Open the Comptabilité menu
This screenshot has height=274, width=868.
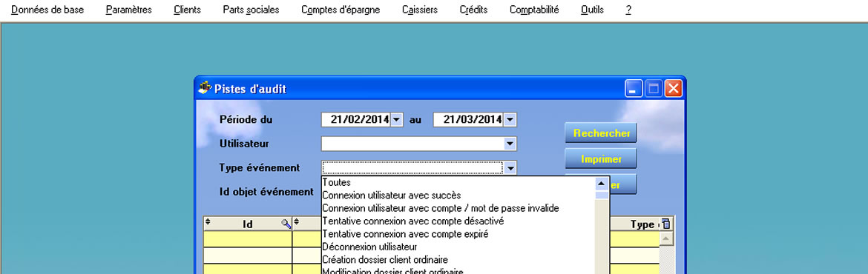[x=534, y=10]
